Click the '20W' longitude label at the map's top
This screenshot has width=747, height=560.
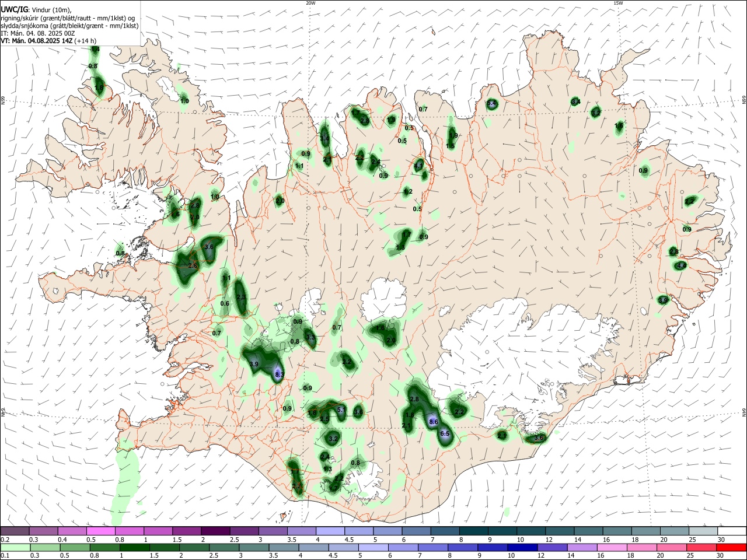coord(310,3)
